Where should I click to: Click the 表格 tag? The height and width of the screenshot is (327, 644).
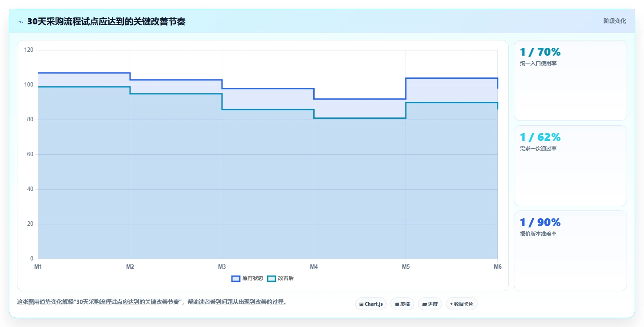pyautogui.click(x=402, y=304)
